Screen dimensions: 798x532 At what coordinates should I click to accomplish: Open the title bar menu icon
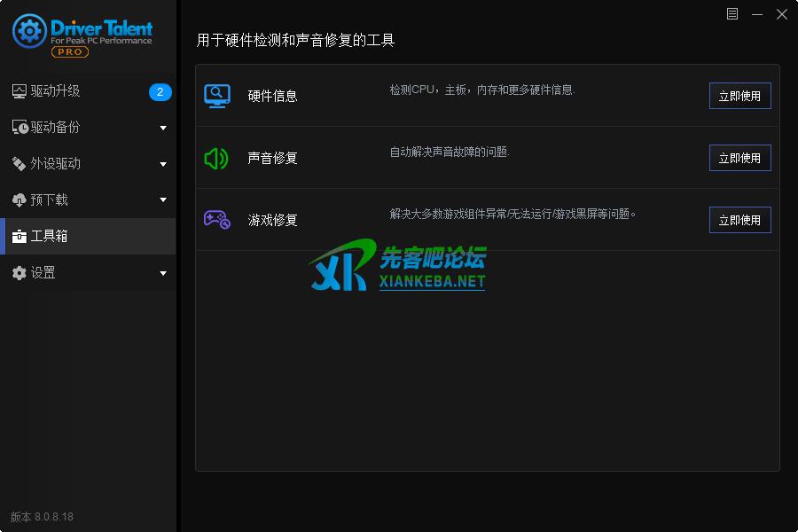[731, 14]
